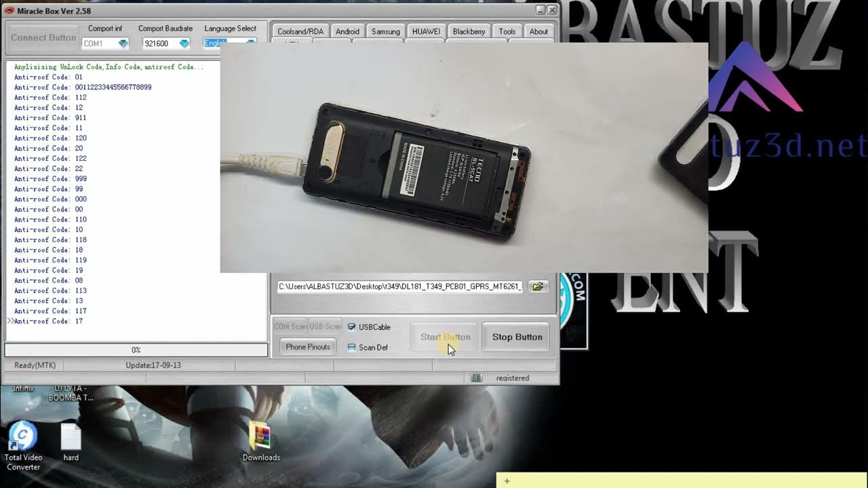Select last log line 'Anti-roof Code: 17'
Image resolution: width=868 pixels, height=488 pixels.
(48, 321)
